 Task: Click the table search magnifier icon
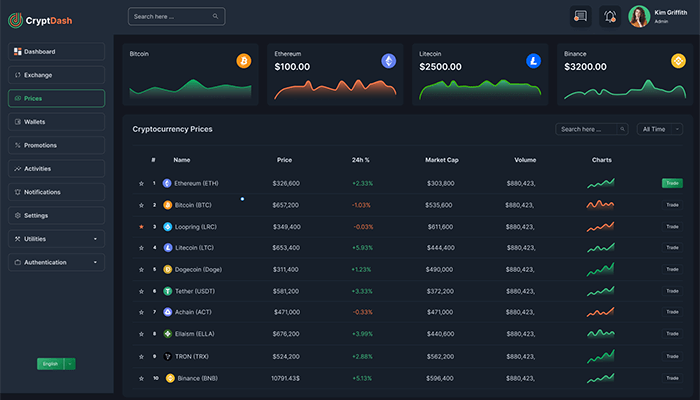click(x=622, y=129)
